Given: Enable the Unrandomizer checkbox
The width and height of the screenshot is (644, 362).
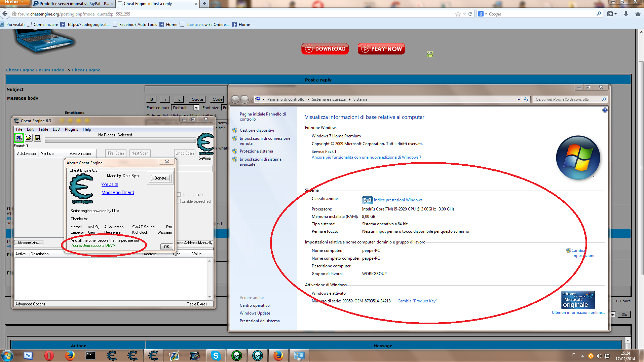Looking at the screenshot, I should (179, 195).
